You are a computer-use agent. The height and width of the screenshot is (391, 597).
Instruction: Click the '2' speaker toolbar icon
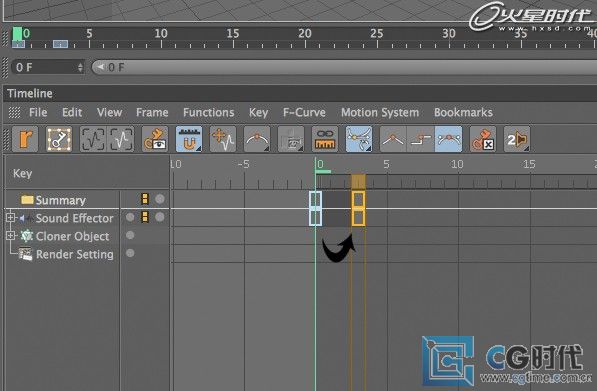point(517,139)
